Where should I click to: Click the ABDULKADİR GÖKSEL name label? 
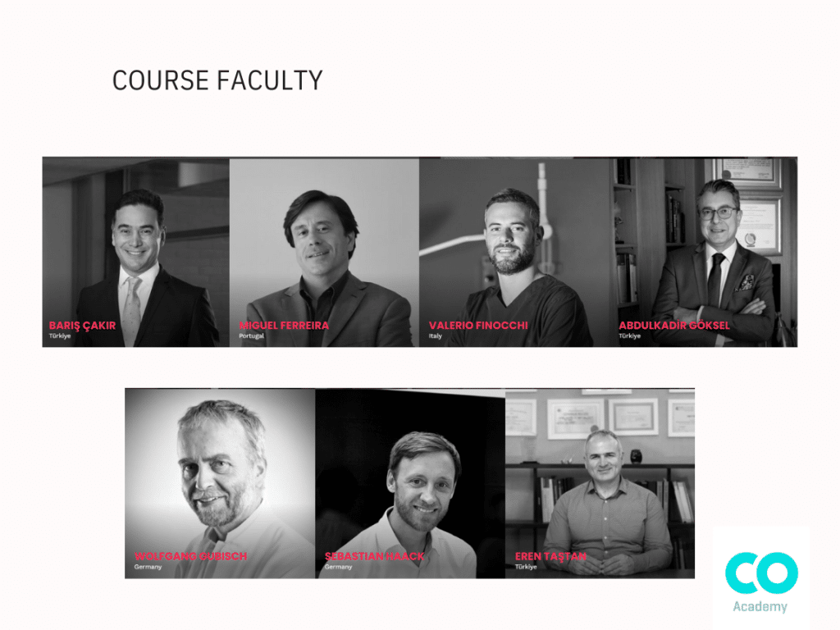[x=674, y=325]
